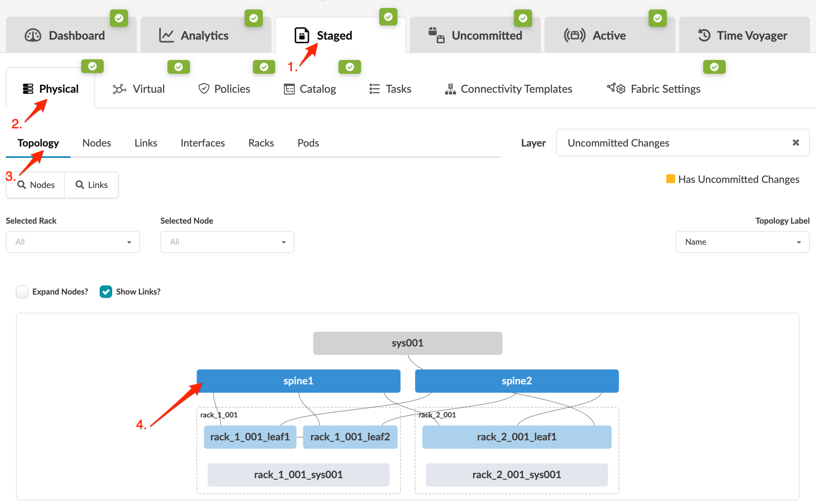Screen dimensions: 816x504
Task: Switch to the Racks sub-tab
Action: click(x=261, y=143)
